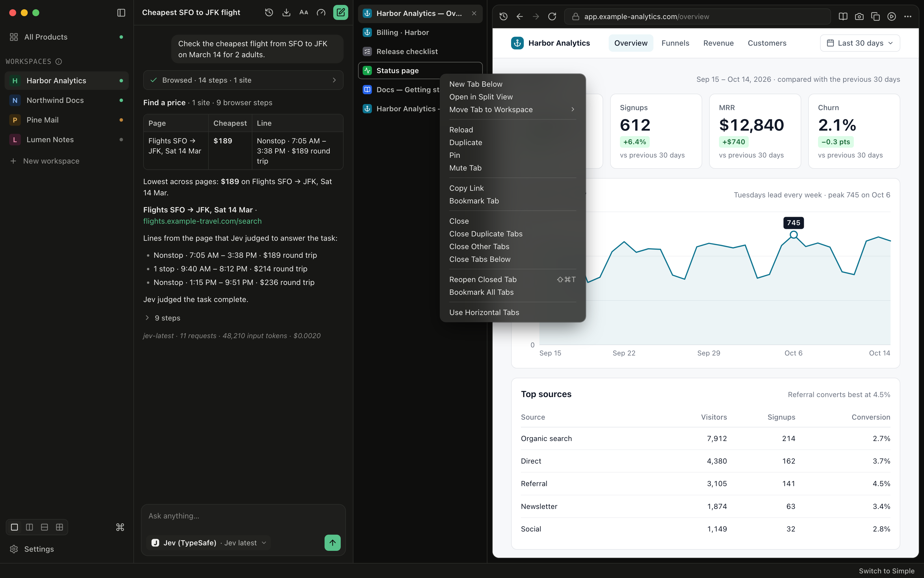
Task: Click the play circle icon
Action: (x=892, y=16)
